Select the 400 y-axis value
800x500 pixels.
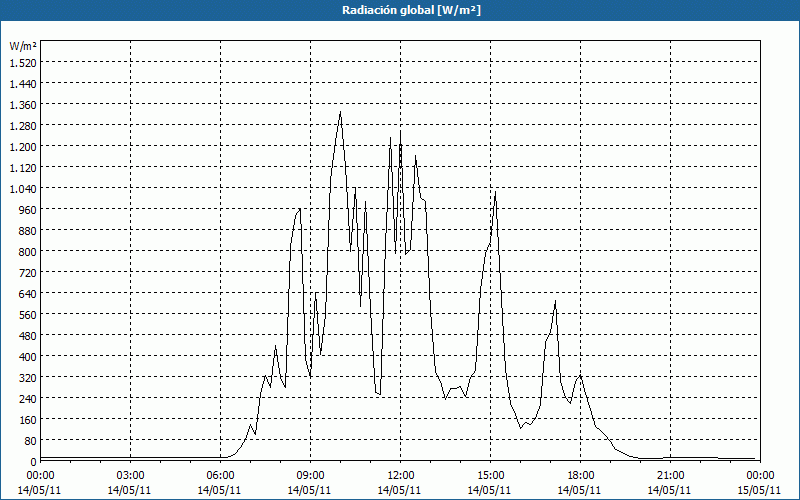[29, 357]
